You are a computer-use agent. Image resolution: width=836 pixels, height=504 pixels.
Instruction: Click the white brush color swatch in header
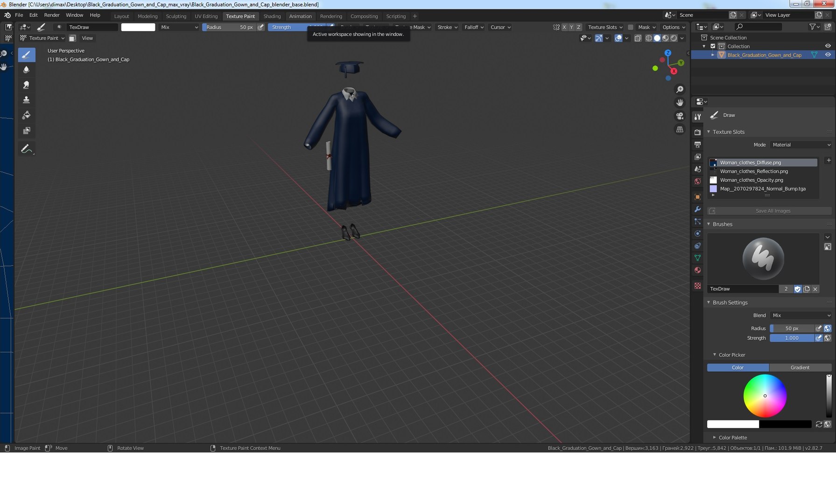click(x=138, y=28)
